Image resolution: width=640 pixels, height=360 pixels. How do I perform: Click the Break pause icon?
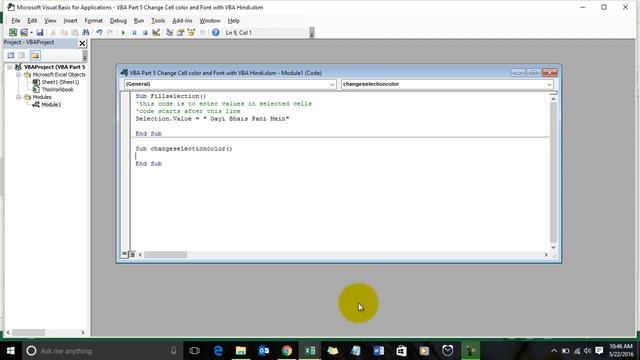[x=134, y=32]
